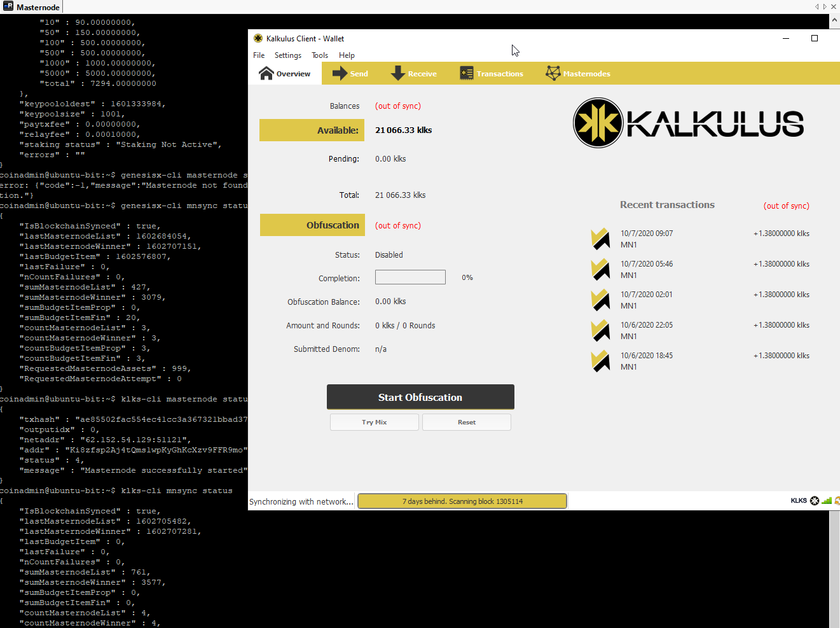Click the Total balance 21 066.33 klks value

point(401,195)
